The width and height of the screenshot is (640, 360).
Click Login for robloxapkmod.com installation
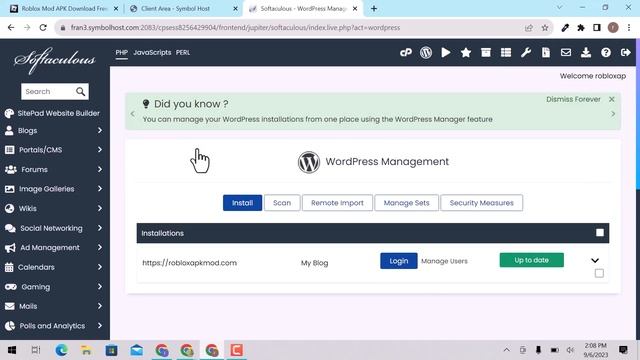click(x=398, y=261)
